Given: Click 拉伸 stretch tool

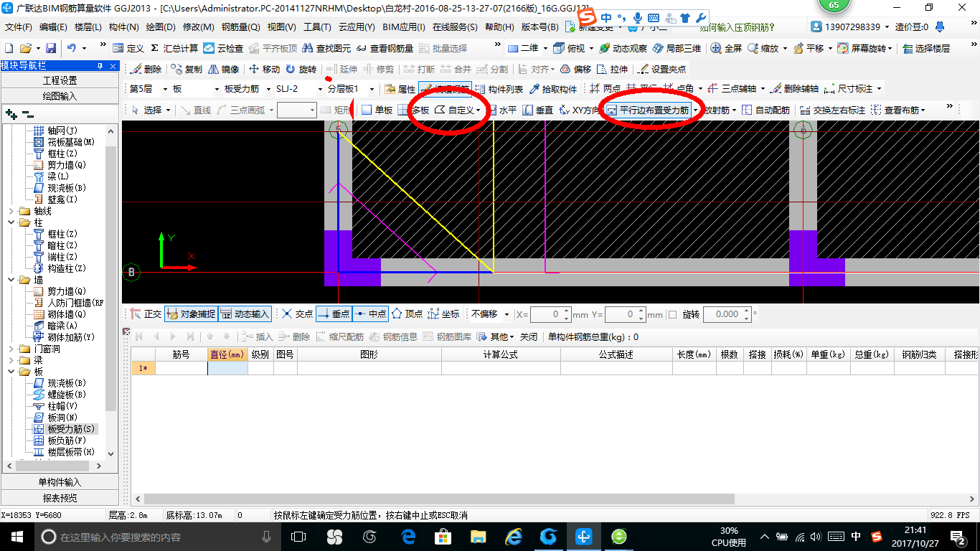Looking at the screenshot, I should click(x=613, y=69).
